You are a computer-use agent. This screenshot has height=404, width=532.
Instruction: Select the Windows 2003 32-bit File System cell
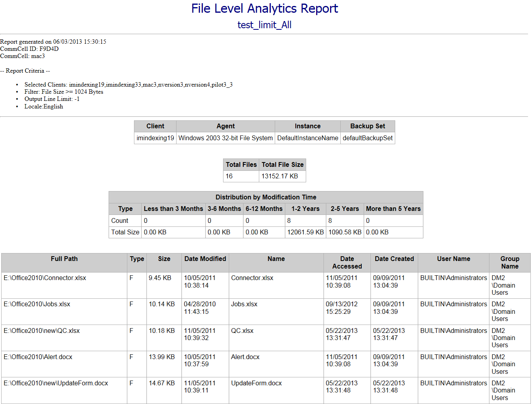point(225,138)
